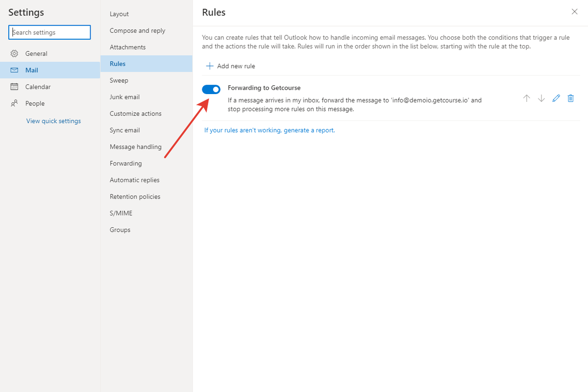This screenshot has height=392, width=588.
Task: Go to Sync email settings
Action: click(147, 130)
